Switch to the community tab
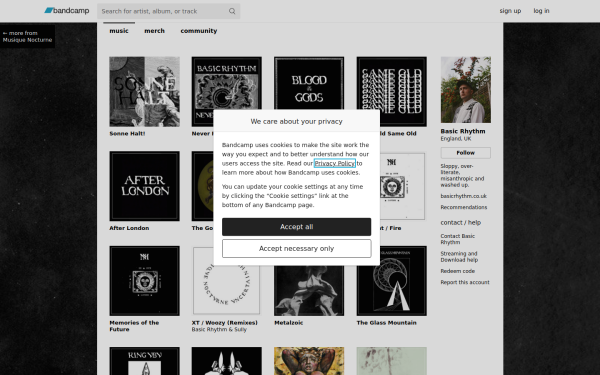 click(199, 31)
